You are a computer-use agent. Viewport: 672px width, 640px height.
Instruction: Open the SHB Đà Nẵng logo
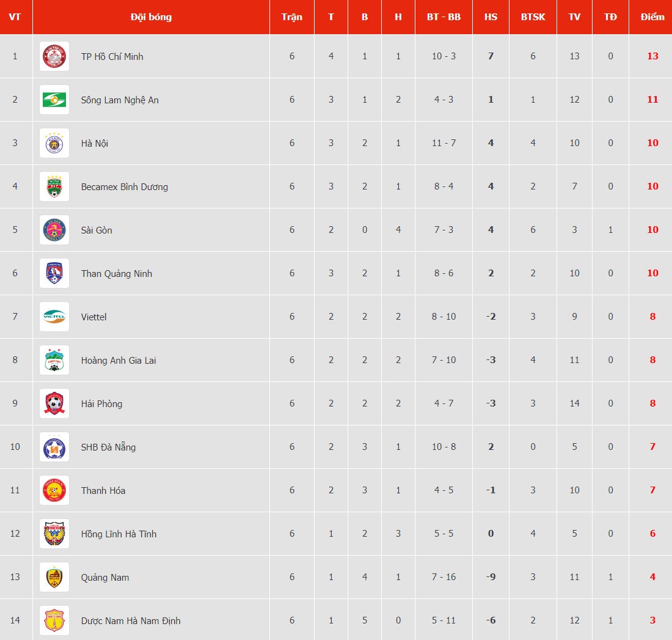54,447
